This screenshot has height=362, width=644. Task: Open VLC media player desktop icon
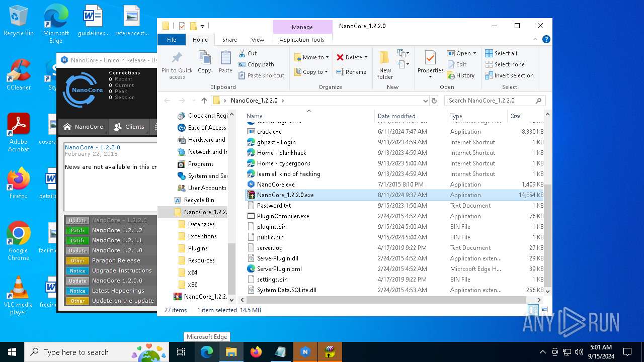[x=19, y=296]
